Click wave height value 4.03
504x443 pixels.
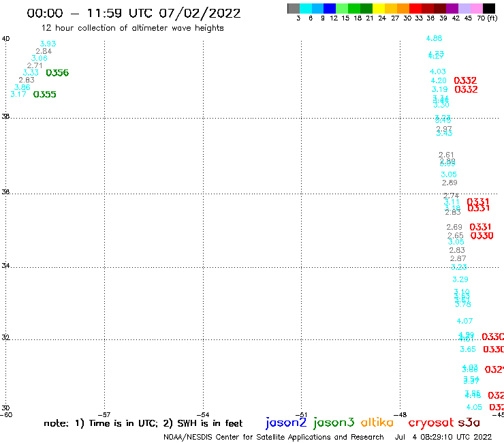[x=438, y=72]
